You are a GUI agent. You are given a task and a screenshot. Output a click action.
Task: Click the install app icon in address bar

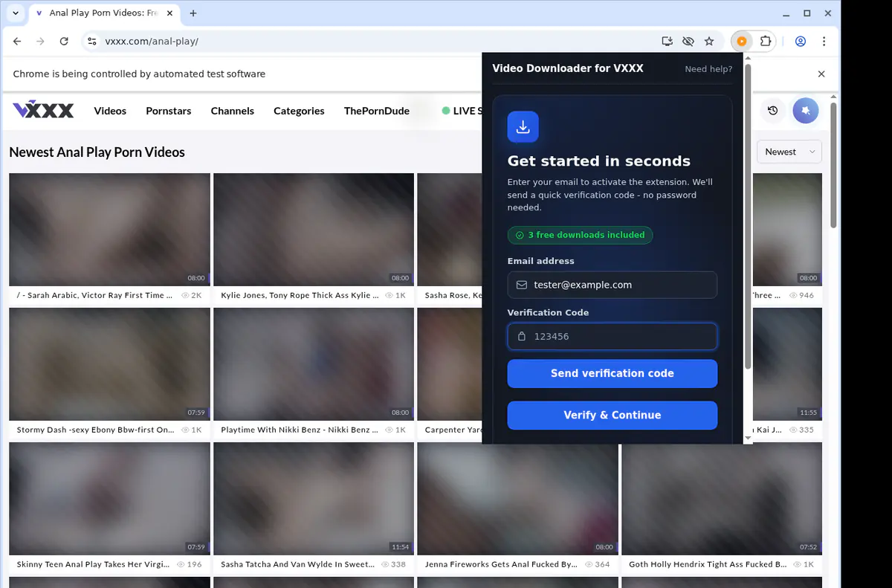(667, 42)
